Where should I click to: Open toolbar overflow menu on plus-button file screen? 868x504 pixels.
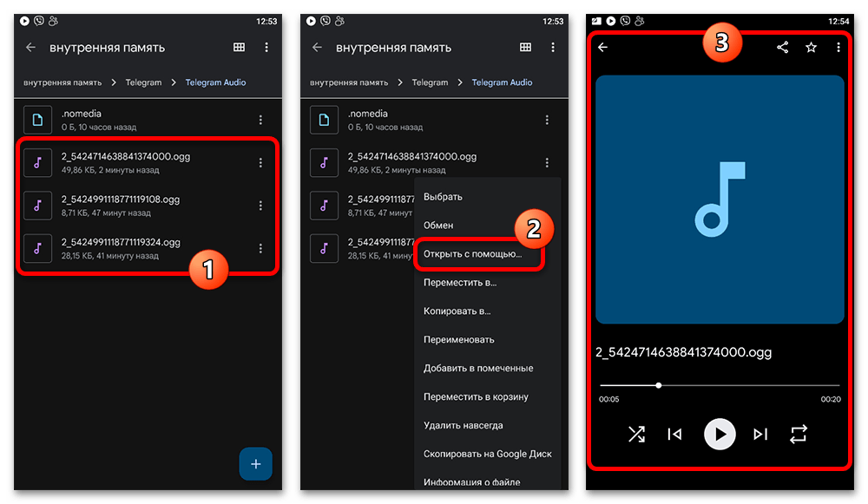266,48
